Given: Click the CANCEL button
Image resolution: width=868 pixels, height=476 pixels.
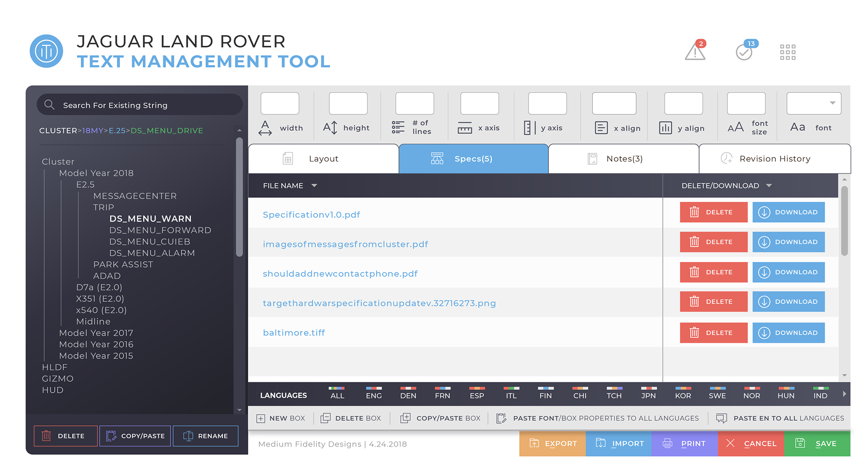Looking at the screenshot, I should (751, 443).
